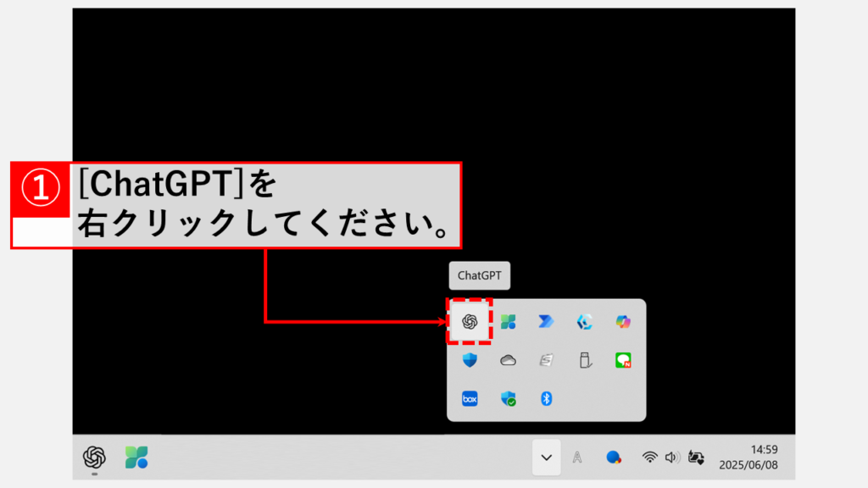Click the cyan hexagon C tray icon

click(x=585, y=321)
